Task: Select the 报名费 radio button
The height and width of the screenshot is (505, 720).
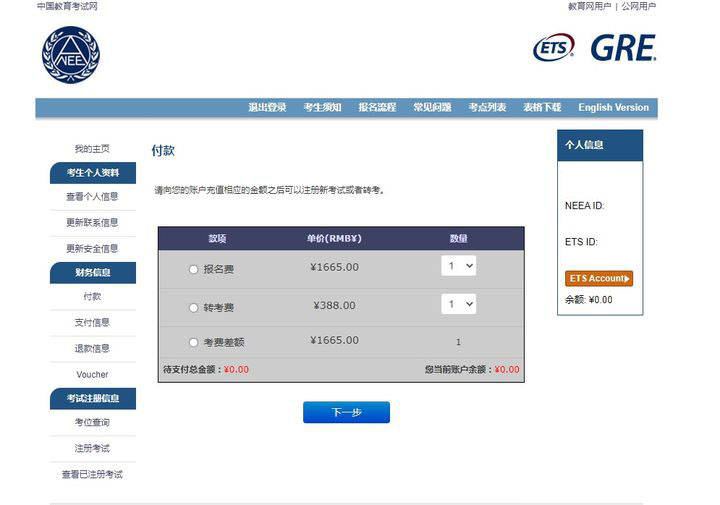Action: (194, 269)
